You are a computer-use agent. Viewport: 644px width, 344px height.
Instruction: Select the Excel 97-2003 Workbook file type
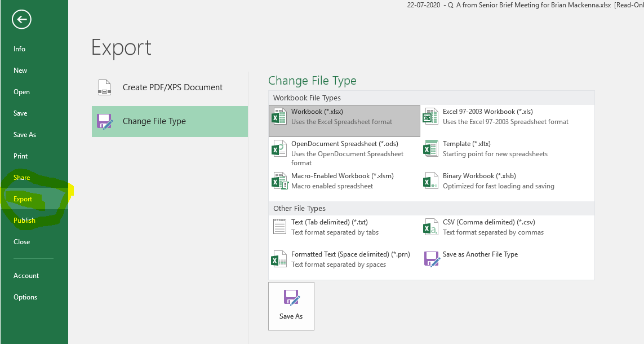(x=430, y=116)
